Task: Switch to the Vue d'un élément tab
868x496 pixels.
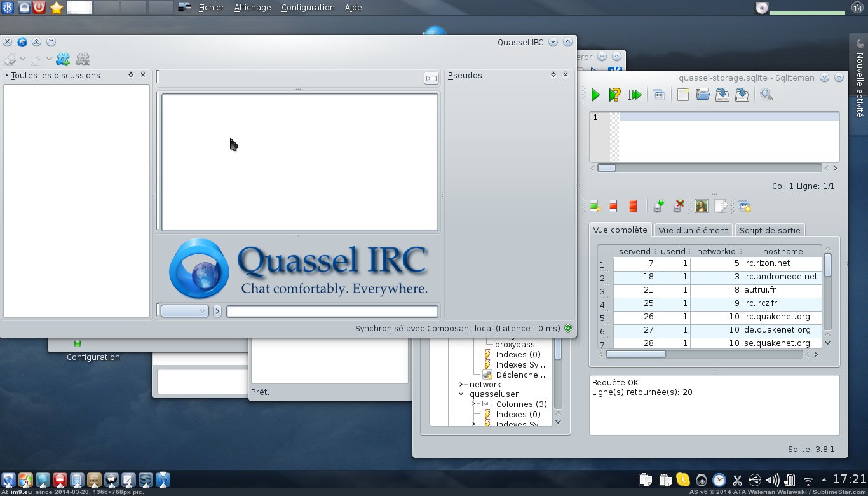Action: (x=693, y=230)
